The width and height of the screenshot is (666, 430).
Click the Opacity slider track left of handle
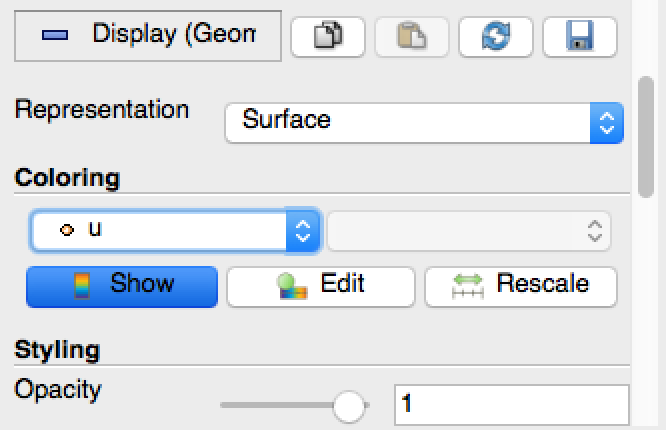(275, 406)
